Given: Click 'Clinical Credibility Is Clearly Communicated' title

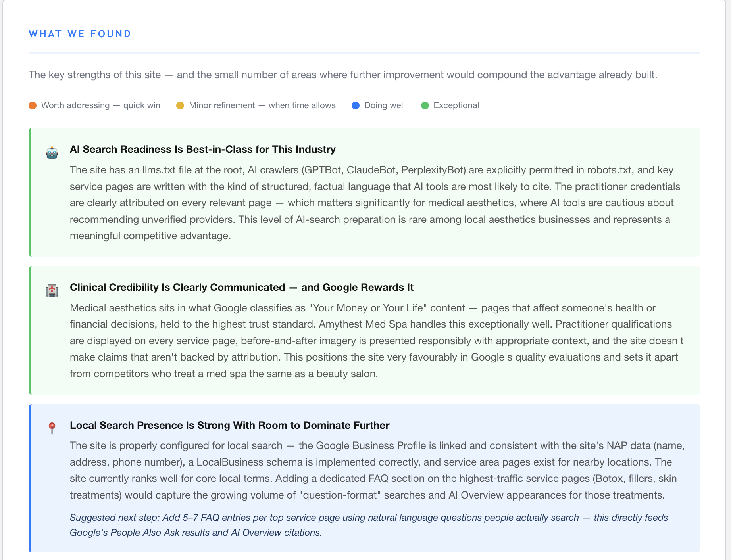Looking at the screenshot, I should 242,287.
